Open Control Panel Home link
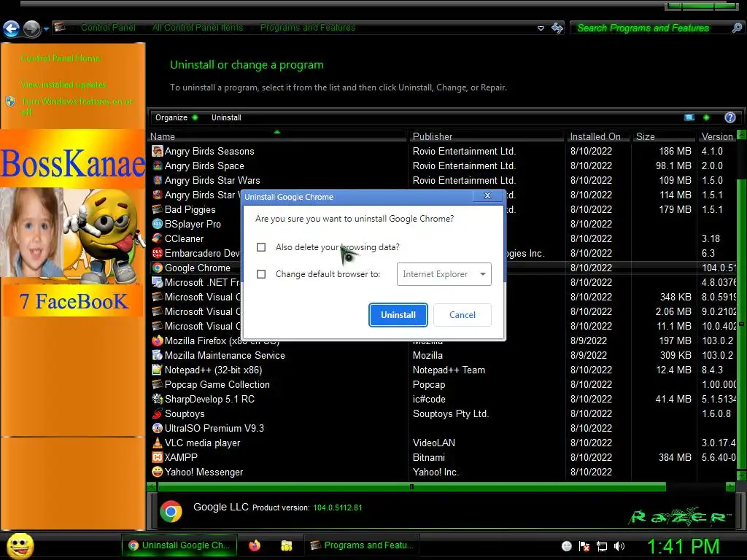This screenshot has height=560, width=747. (60, 58)
